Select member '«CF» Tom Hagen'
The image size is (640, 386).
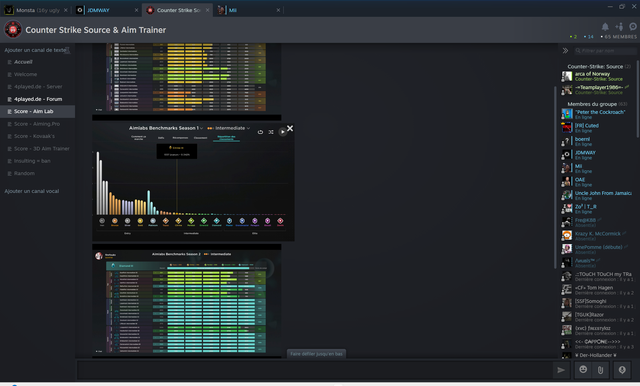pos(598,290)
